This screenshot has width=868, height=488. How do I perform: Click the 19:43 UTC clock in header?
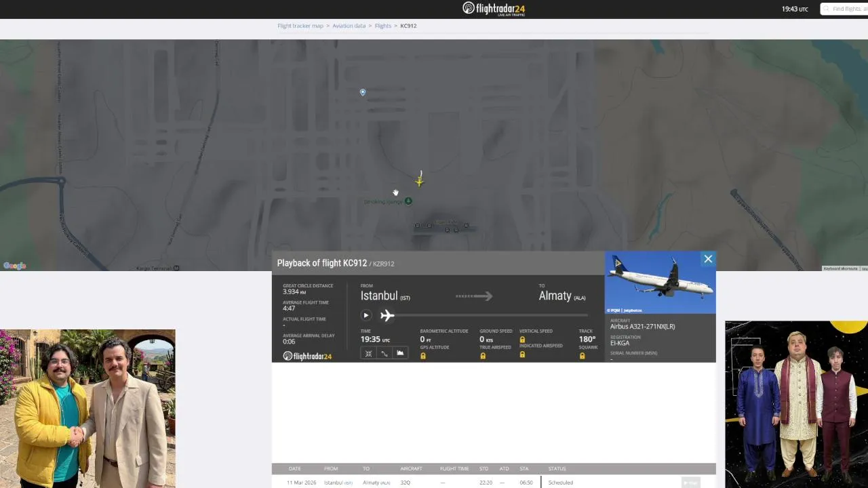pos(795,9)
